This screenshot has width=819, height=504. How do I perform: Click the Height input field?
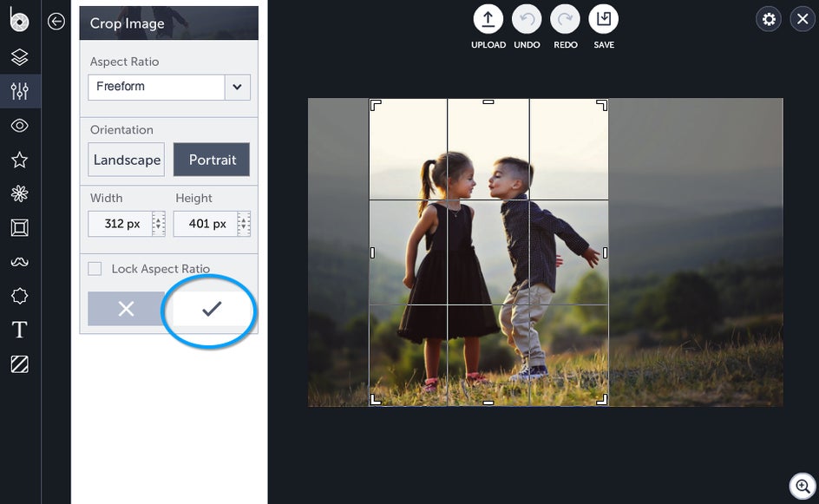[x=206, y=224]
